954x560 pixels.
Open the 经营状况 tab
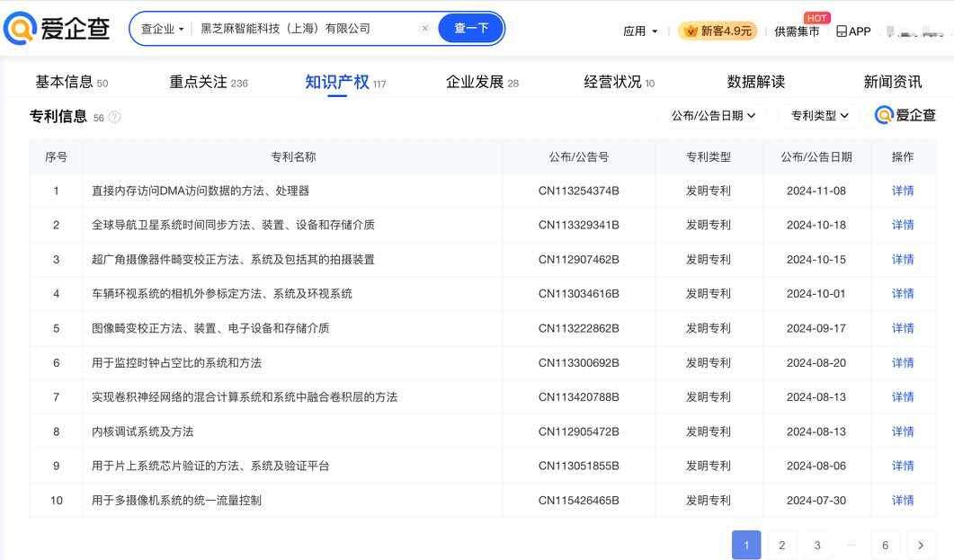(x=619, y=82)
